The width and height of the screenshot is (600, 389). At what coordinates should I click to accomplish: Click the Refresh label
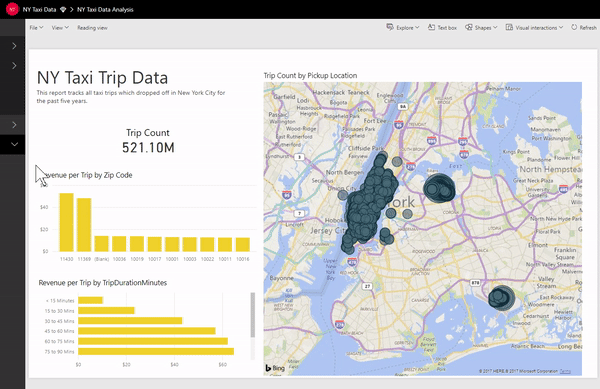click(588, 28)
